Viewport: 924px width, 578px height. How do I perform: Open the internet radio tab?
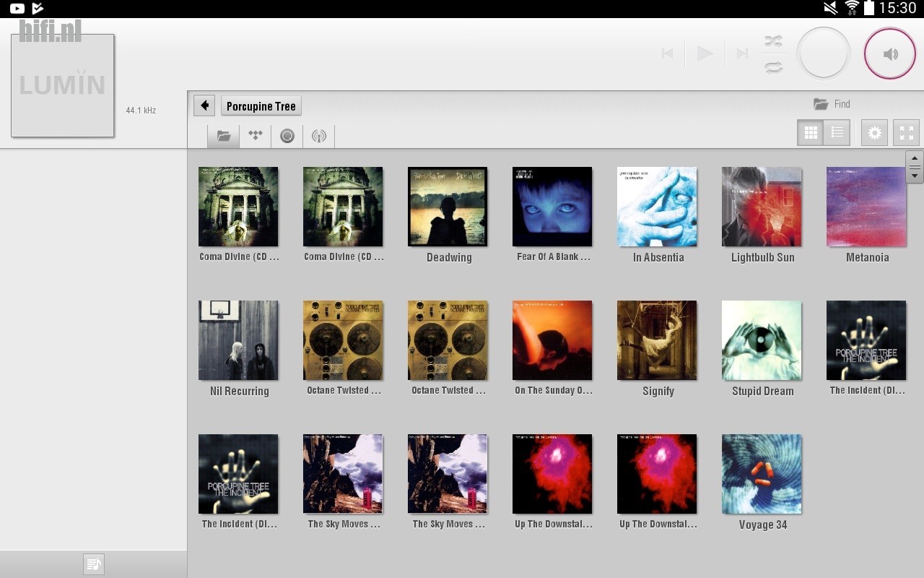point(319,136)
